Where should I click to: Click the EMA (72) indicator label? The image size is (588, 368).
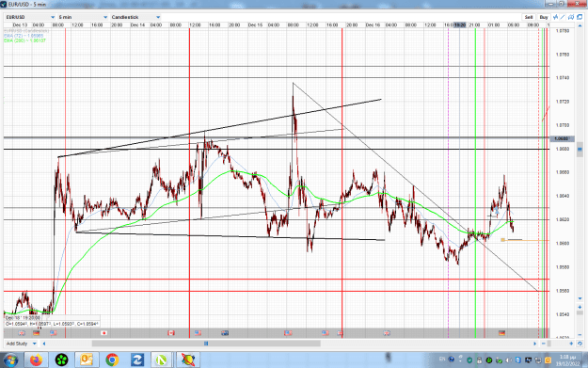pyautogui.click(x=24, y=36)
